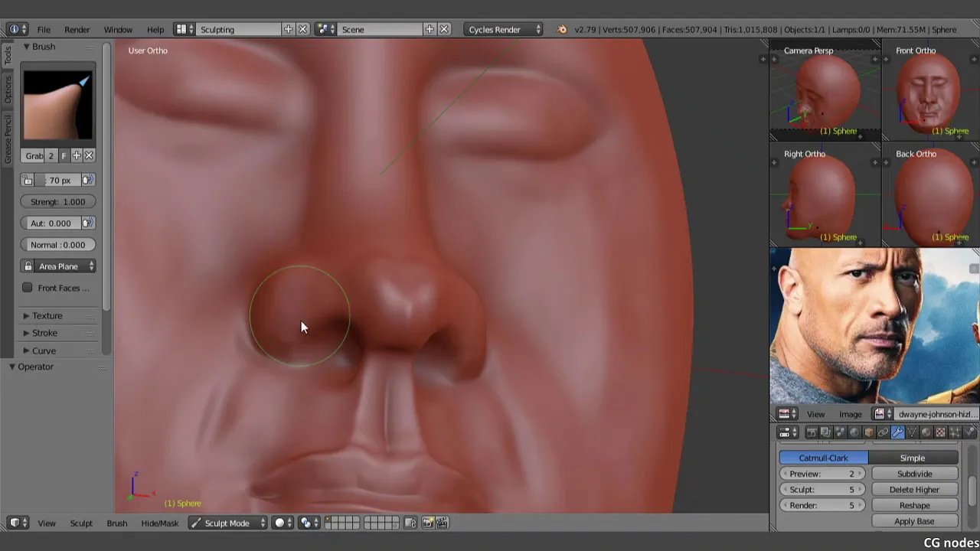Delete the Sculpting screen layout
The height and width of the screenshot is (551, 980).
pos(302,29)
